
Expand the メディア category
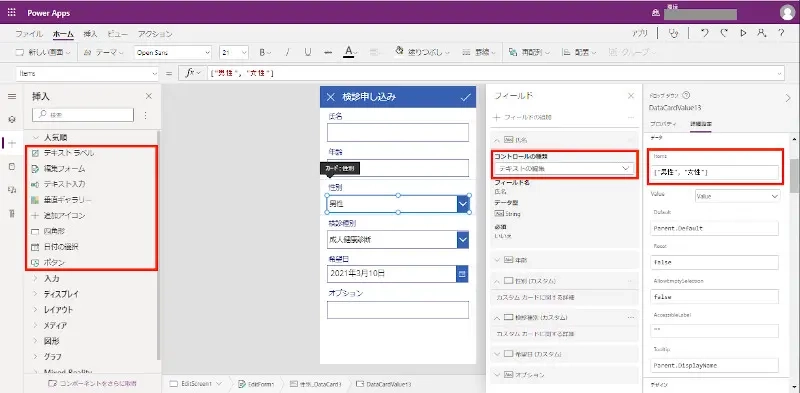click(36, 325)
